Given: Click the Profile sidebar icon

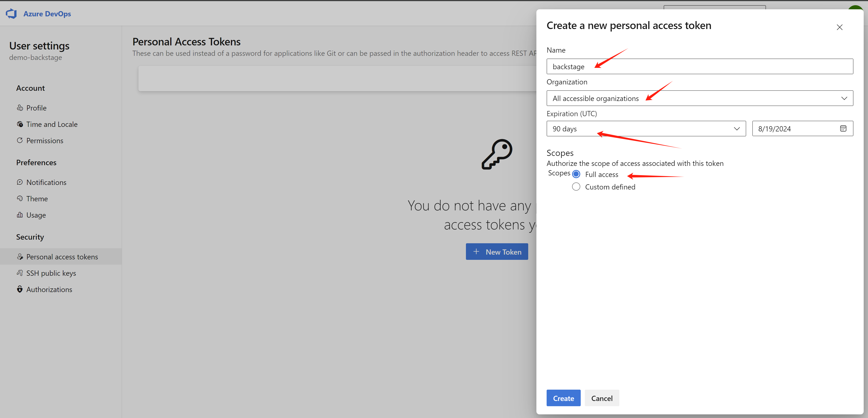Looking at the screenshot, I should [x=20, y=108].
